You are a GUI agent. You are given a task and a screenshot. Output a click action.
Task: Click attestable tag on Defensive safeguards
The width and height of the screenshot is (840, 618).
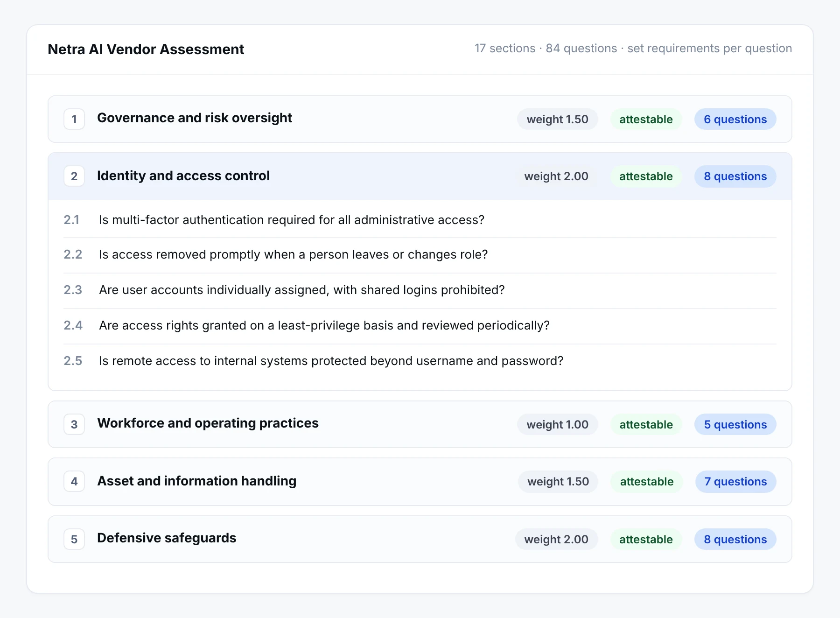point(646,539)
